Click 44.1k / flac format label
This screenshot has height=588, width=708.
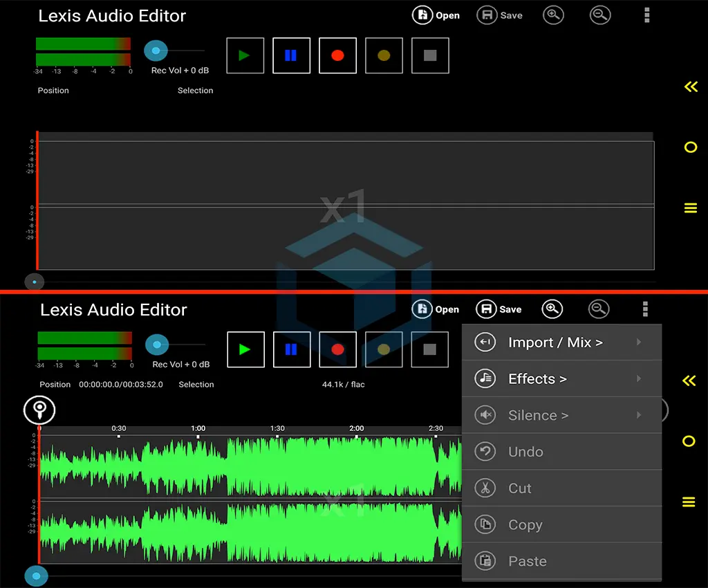tap(343, 385)
